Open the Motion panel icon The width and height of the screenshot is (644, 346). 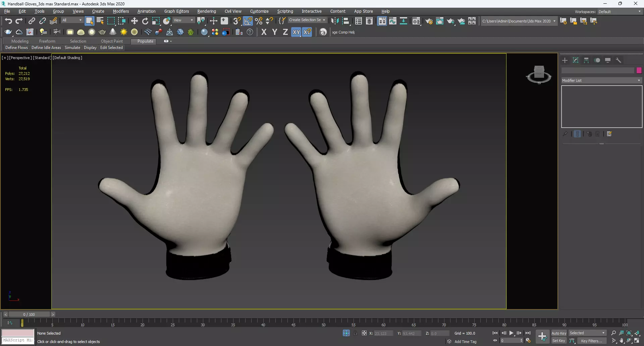tap(597, 60)
